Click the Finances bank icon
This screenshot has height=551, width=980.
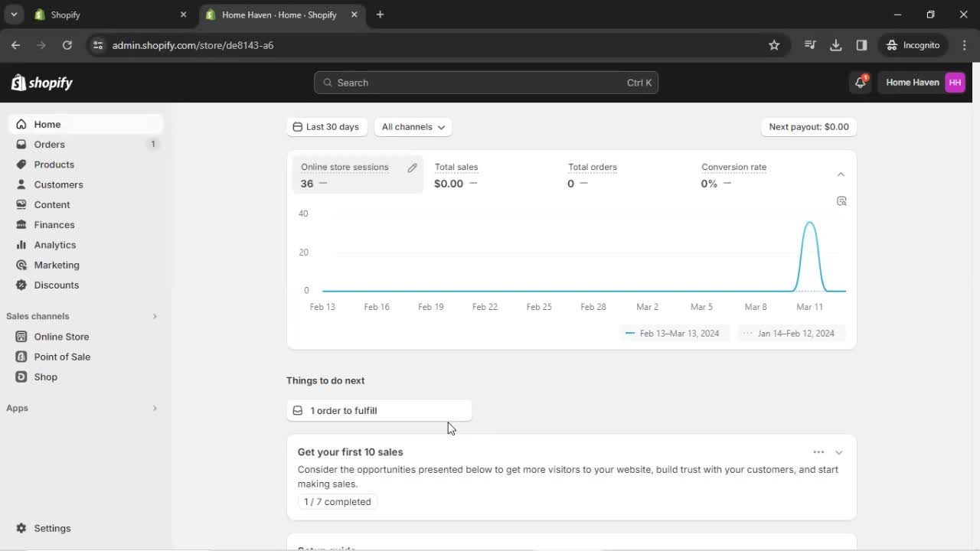point(21,224)
